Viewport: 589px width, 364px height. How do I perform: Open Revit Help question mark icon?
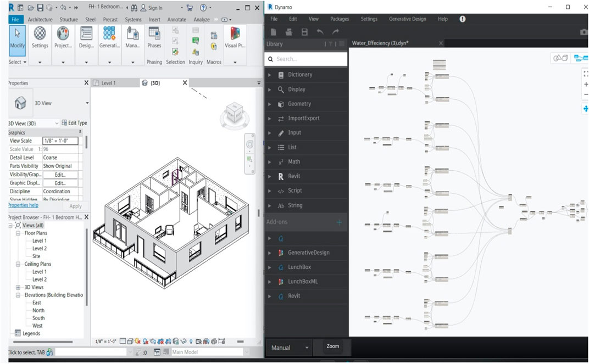(203, 8)
